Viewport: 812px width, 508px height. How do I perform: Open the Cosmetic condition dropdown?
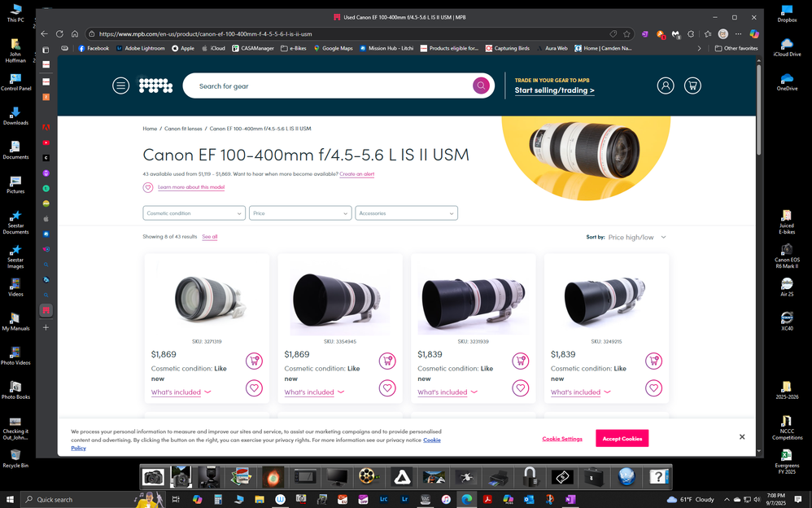pos(194,213)
